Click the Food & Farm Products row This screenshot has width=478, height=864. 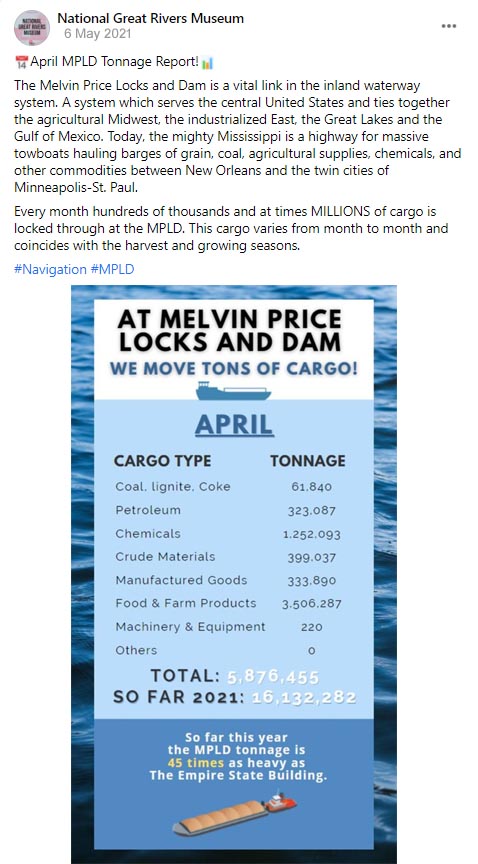tap(228, 603)
